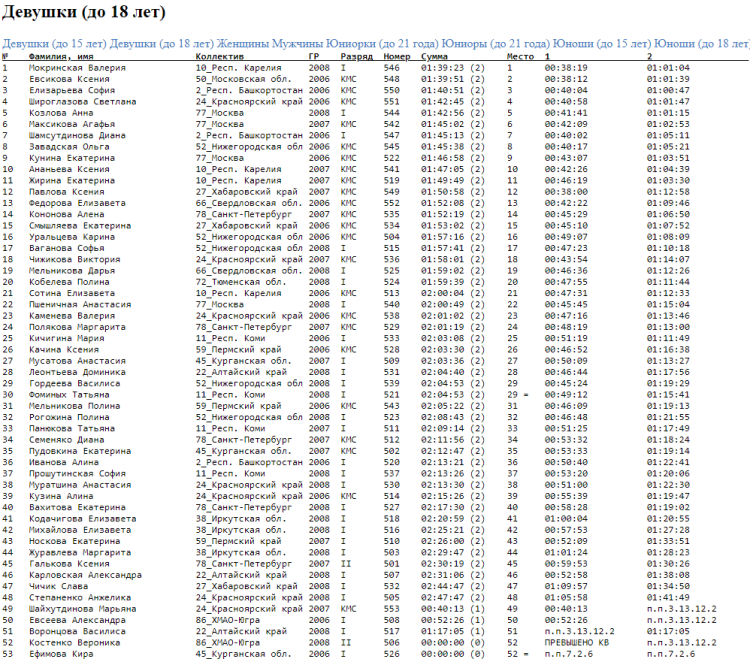
Task: Click the Коллектив column header
Action: pyautogui.click(x=220, y=57)
